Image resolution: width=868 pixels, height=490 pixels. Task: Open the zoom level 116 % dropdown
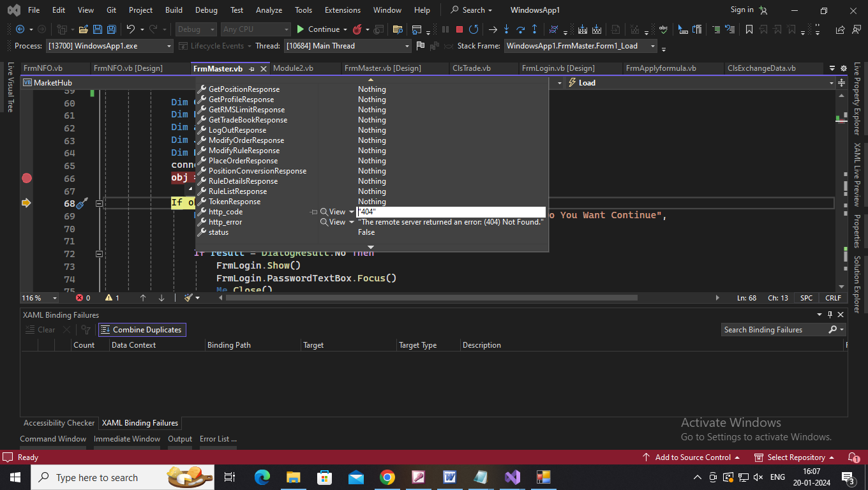(54, 298)
